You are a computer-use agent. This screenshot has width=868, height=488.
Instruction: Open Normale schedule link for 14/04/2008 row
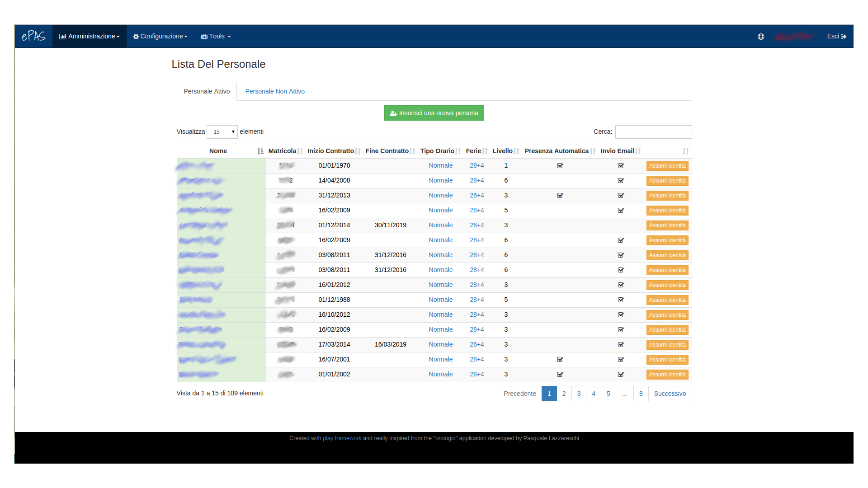coord(441,180)
